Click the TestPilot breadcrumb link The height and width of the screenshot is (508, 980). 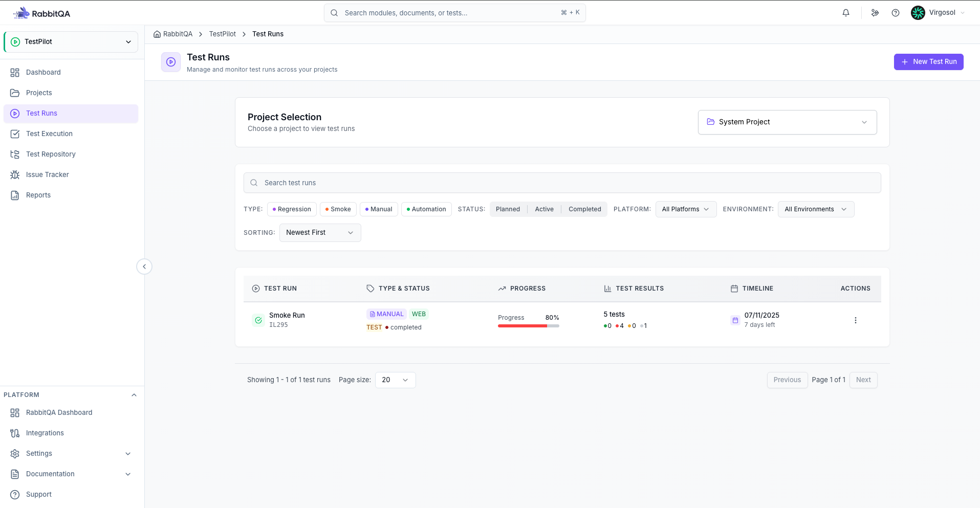pyautogui.click(x=223, y=34)
